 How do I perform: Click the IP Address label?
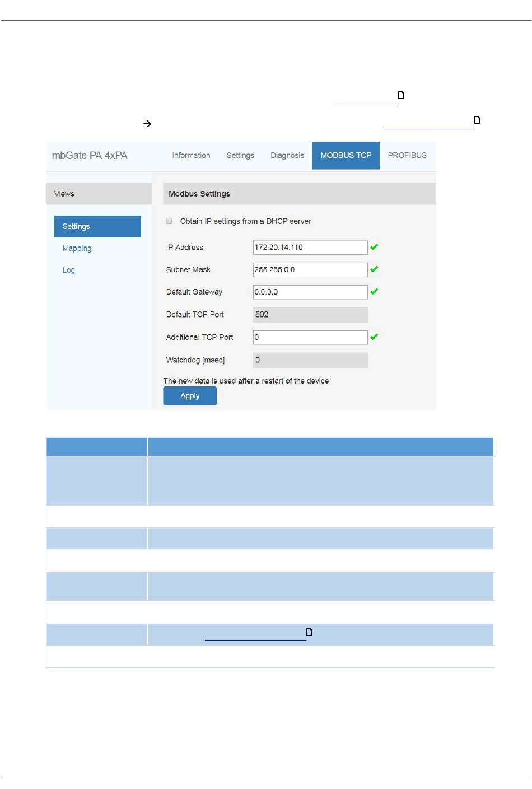[x=185, y=248]
